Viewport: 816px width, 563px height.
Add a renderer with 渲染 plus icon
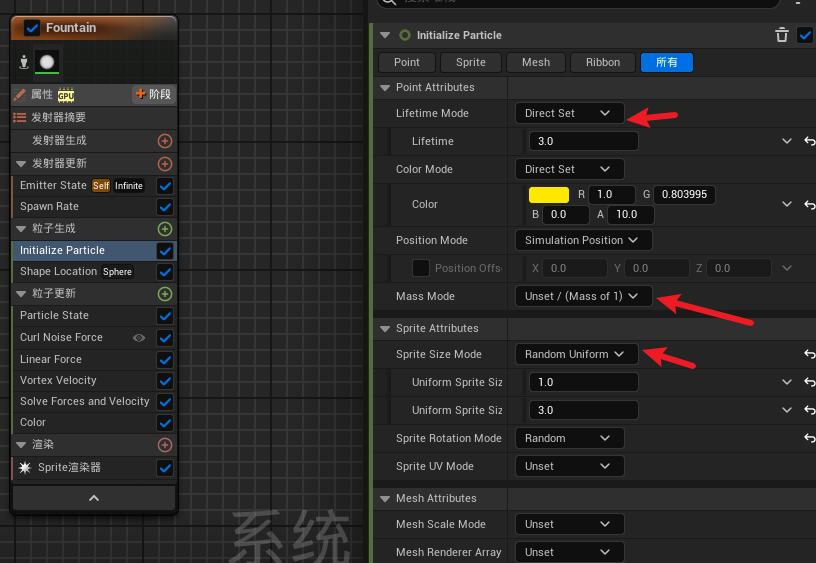pyautogui.click(x=165, y=445)
